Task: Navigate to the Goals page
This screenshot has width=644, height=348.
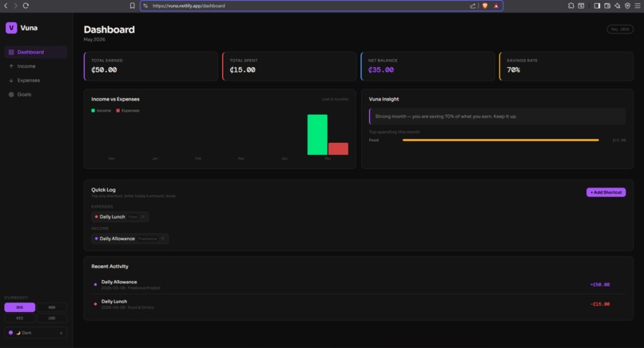Action: point(36,94)
